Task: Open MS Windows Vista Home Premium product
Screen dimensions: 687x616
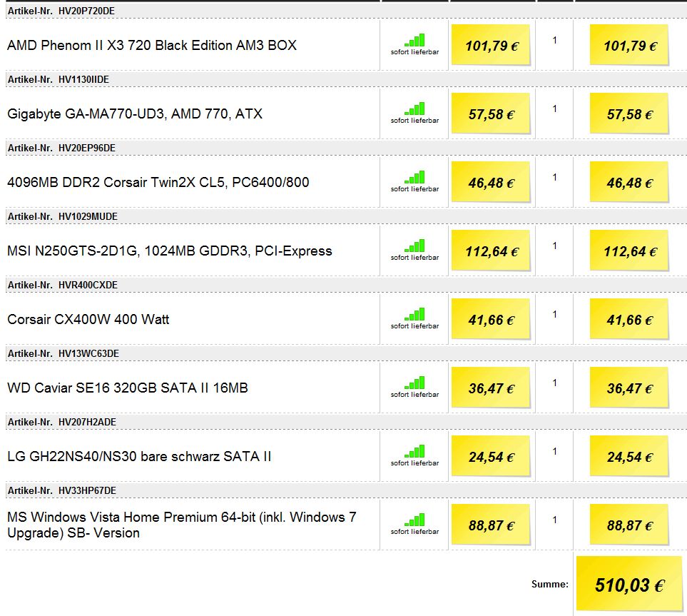Action: click(x=182, y=525)
